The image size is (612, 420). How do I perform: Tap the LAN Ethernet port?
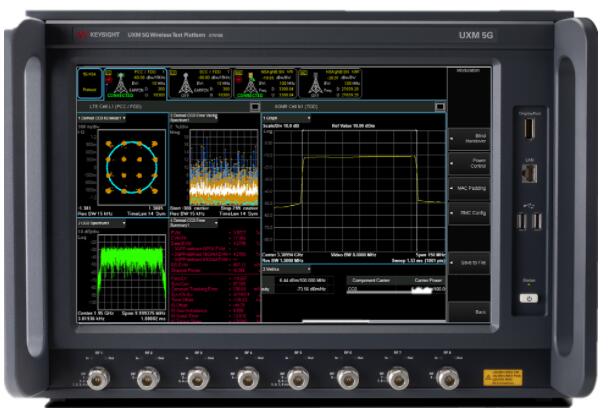tap(529, 173)
